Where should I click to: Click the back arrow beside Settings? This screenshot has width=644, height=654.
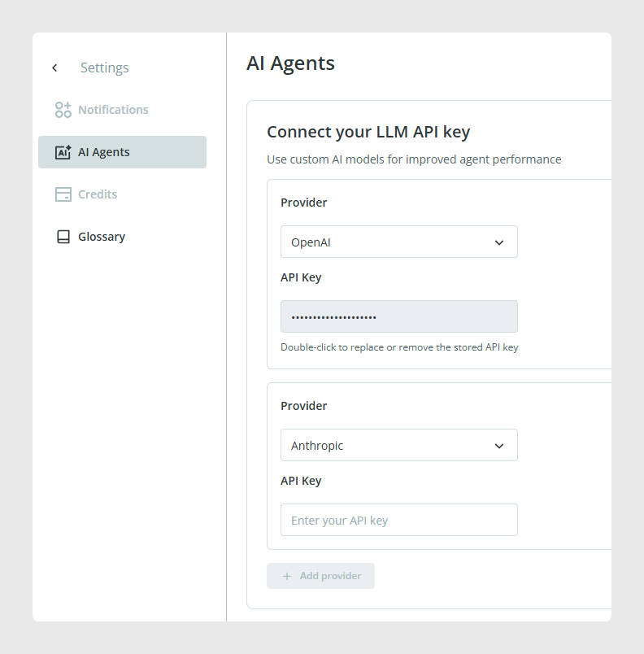pyautogui.click(x=54, y=68)
